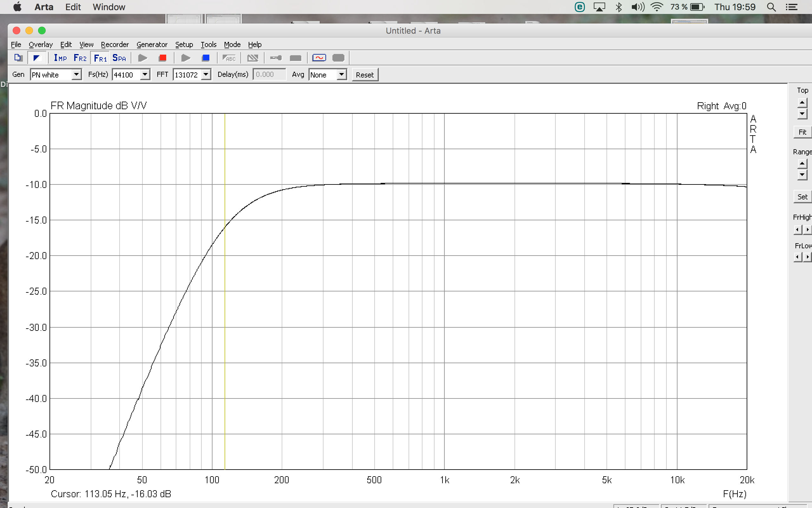This screenshot has width=812, height=508.
Task: Open the Tools menu
Action: coord(208,44)
